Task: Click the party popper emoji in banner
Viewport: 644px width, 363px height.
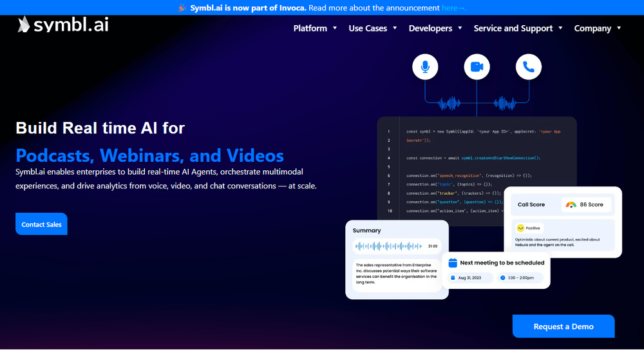Action: 182,8
